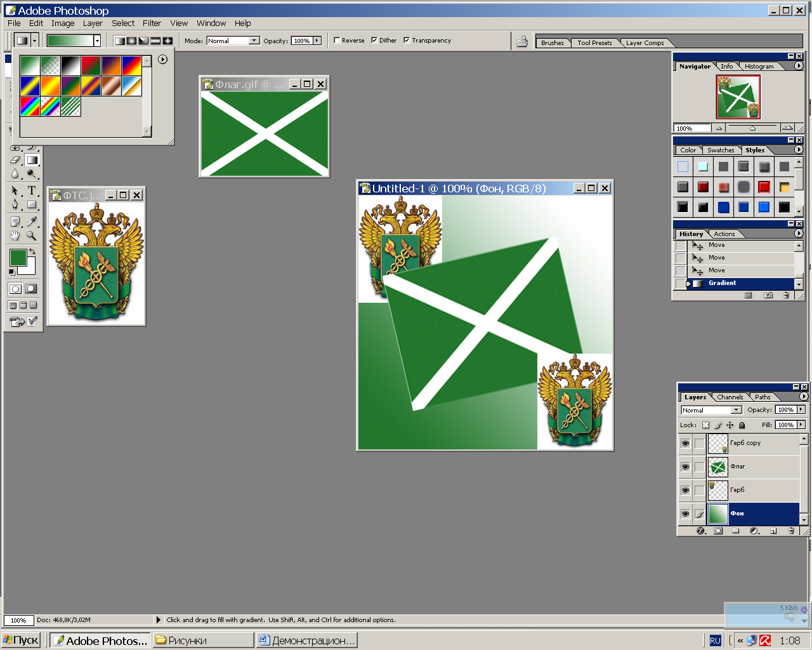This screenshot has width=812, height=650.
Task: Choose Diamond gradient style in options bar
Action: point(167,41)
